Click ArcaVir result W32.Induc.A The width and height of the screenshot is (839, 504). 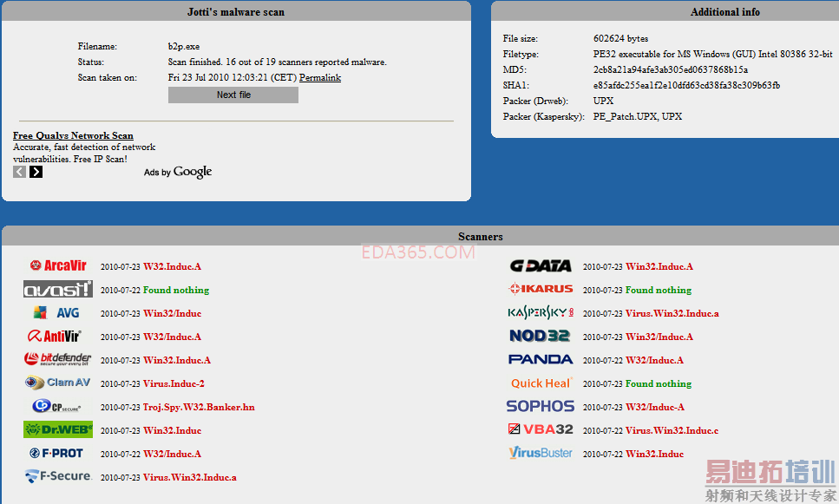pyautogui.click(x=173, y=266)
